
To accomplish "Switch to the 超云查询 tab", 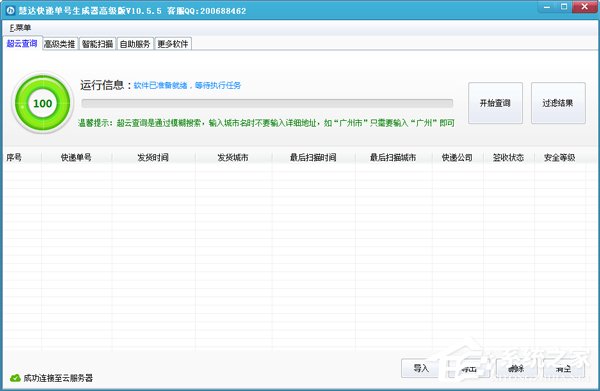I will click(22, 44).
